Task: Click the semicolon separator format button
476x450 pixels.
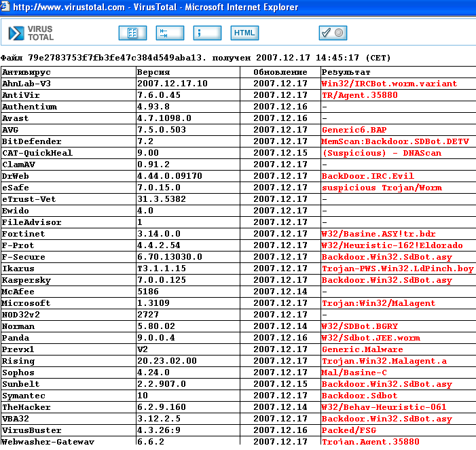Action: 207,33
